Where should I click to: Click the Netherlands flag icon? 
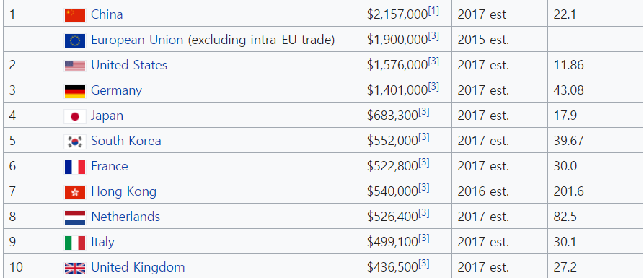75,218
